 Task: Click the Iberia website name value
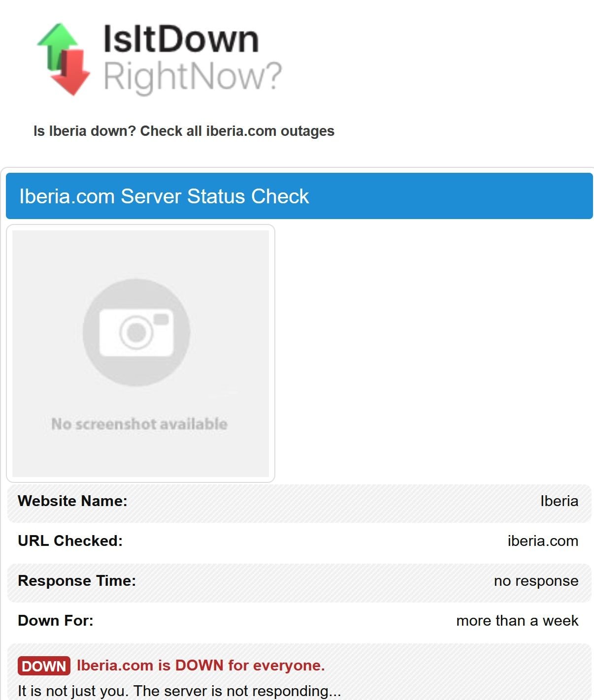(x=559, y=501)
